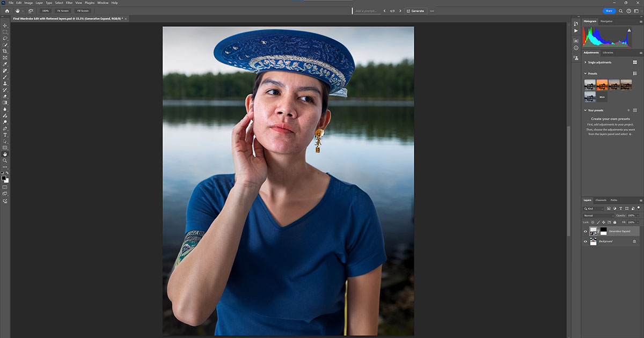
Task: Hide the Background layer
Action: point(586,241)
